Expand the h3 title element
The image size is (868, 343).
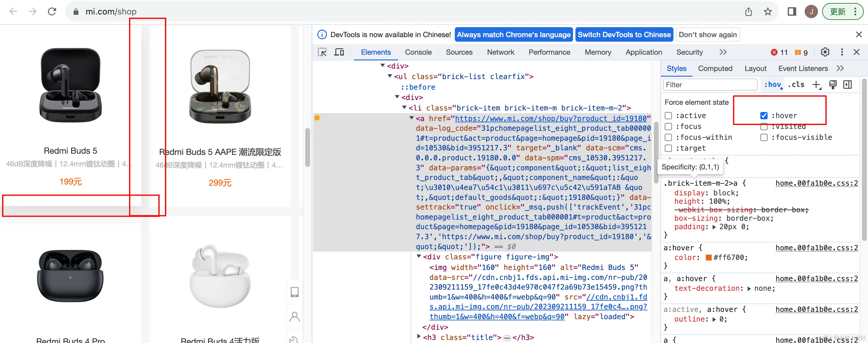419,336
